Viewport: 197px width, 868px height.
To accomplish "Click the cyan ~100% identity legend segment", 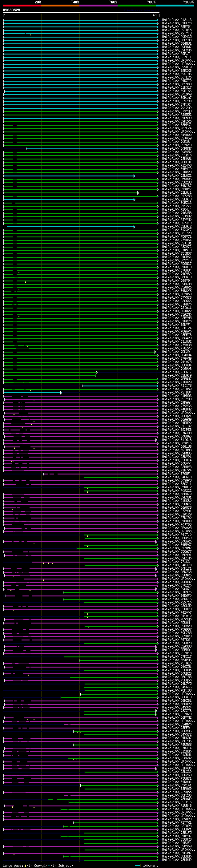I will pyautogui.click(x=175, y=6).
